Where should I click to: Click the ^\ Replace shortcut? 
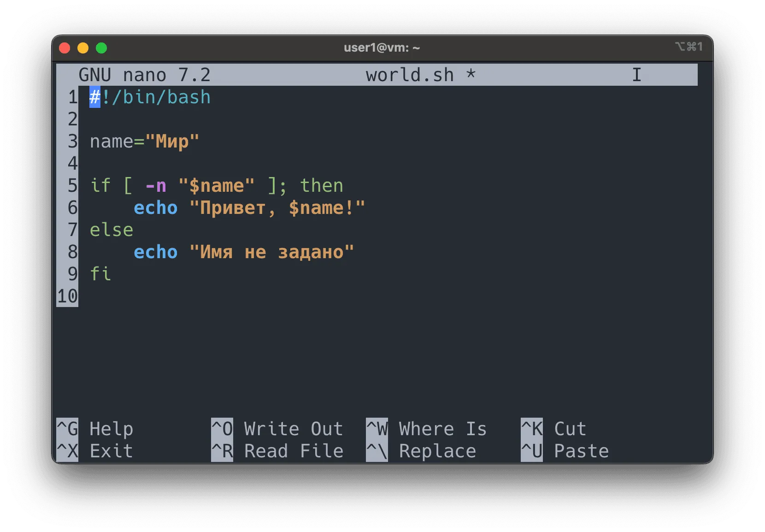pos(421,451)
